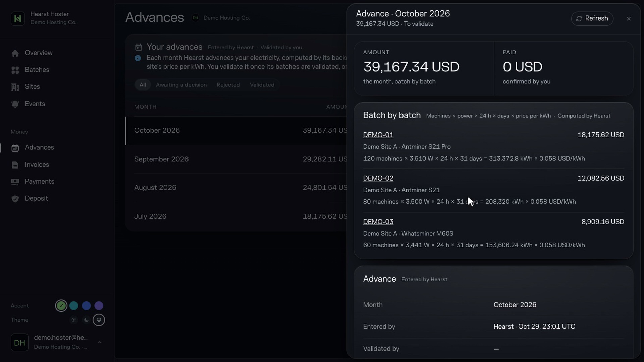Close the Advance October 2026 panel

(x=629, y=19)
